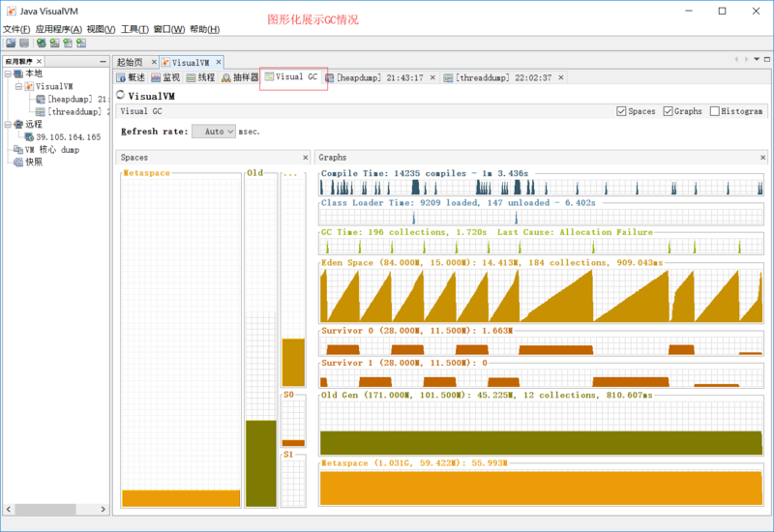The image size is (774, 532).
Task: Click the VisualVM document tab icon
Action: point(165,62)
